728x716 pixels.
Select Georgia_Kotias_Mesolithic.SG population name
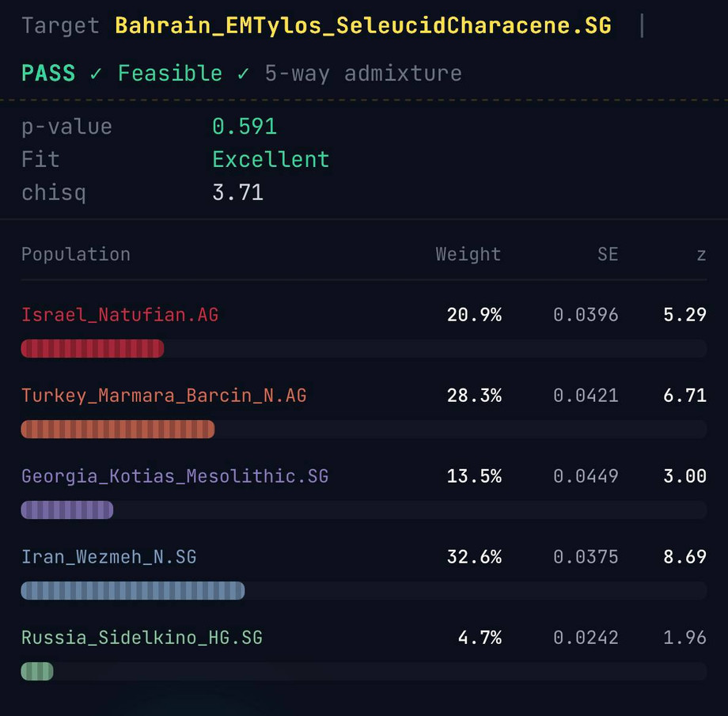(x=175, y=476)
